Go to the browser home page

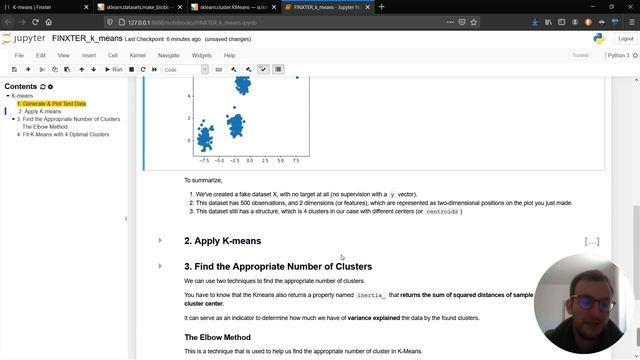(49, 22)
